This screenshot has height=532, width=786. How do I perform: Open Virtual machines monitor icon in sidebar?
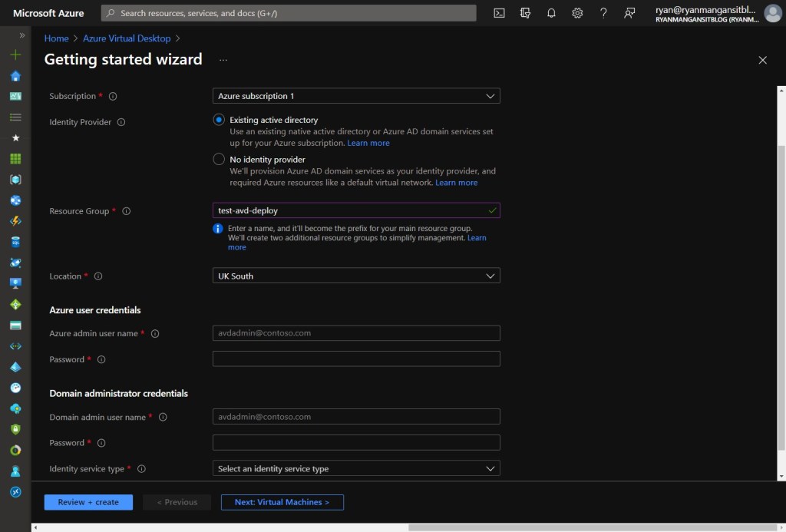click(x=15, y=283)
